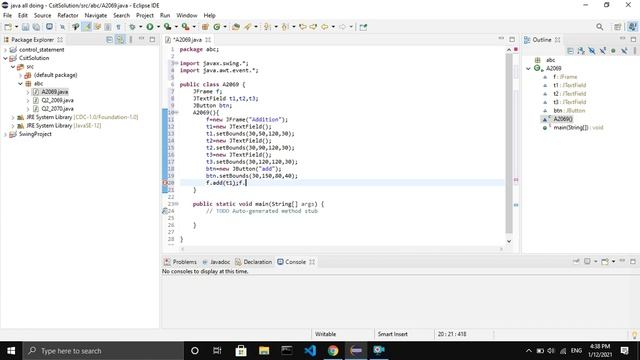
Task: Open File Explorer from taskbar
Action: coord(264,351)
